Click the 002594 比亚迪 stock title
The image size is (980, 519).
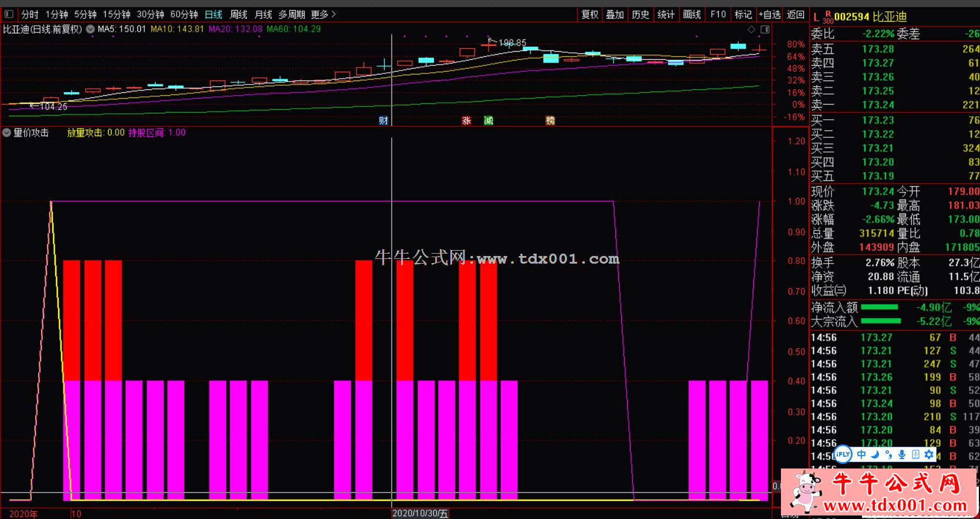tap(871, 17)
